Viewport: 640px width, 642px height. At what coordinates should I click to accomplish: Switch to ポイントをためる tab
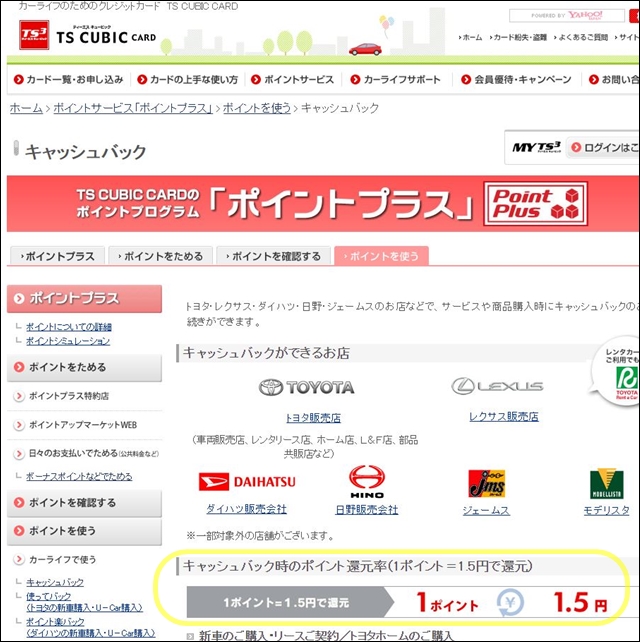(161, 256)
